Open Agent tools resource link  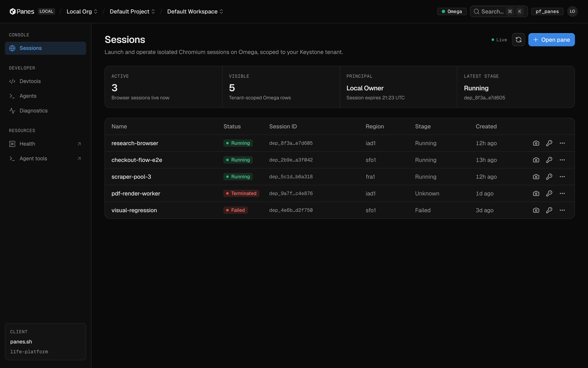coord(46,159)
